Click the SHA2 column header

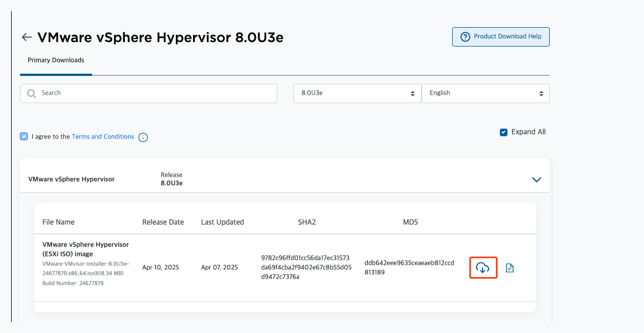coord(307,222)
